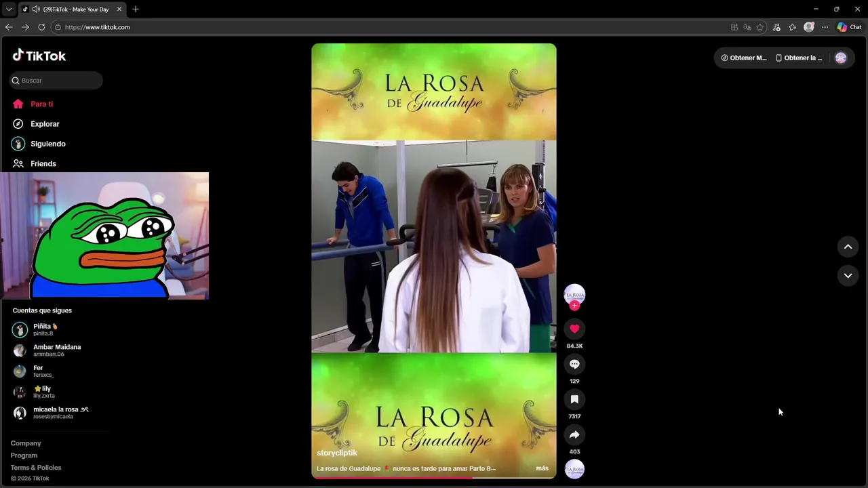Go to previous video with up arrow

click(848, 247)
